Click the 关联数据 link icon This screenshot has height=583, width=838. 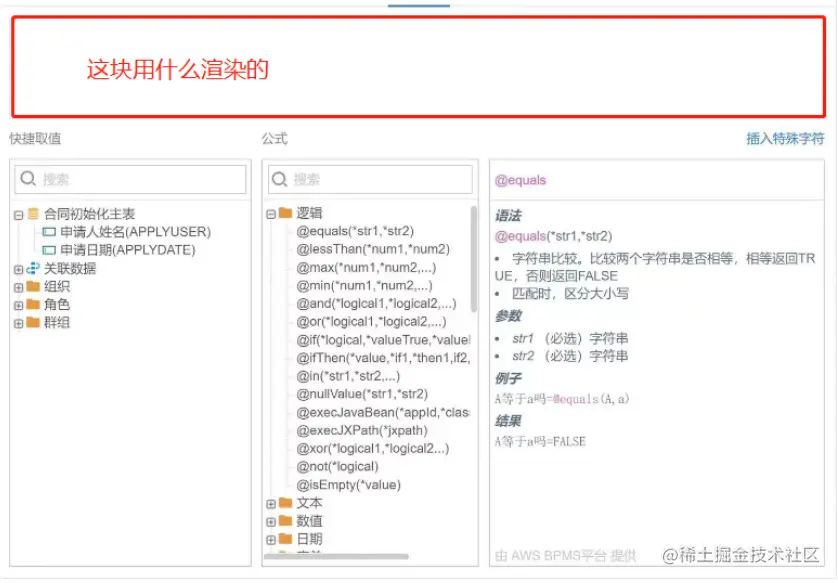tap(33, 268)
